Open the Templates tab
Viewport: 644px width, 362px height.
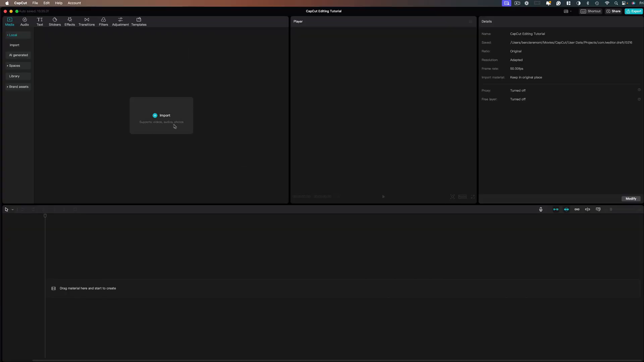[x=139, y=22]
